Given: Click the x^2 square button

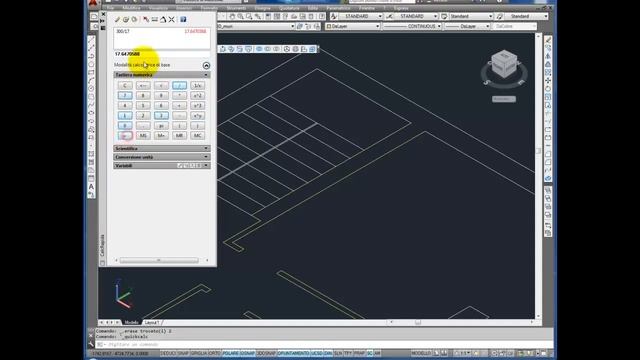Looking at the screenshot, I should pos(198,96).
